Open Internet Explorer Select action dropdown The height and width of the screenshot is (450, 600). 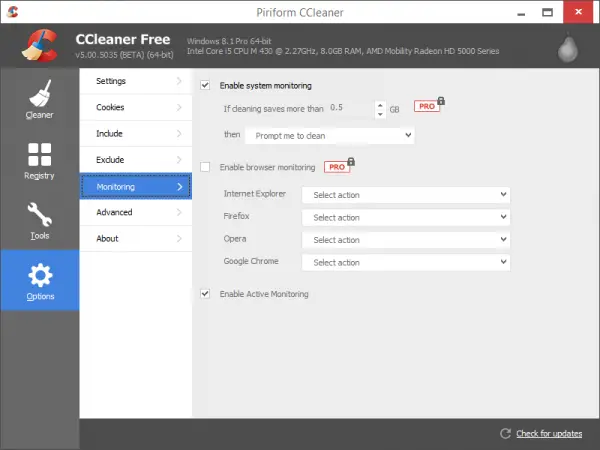pyautogui.click(x=406, y=195)
